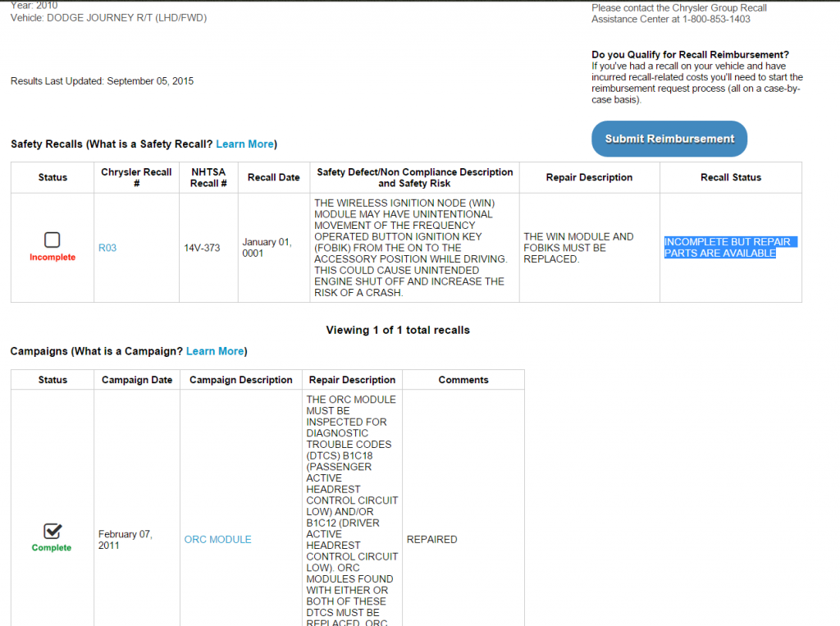
Task: Click Results Last Updated September 05, 2015
Action: [x=102, y=81]
